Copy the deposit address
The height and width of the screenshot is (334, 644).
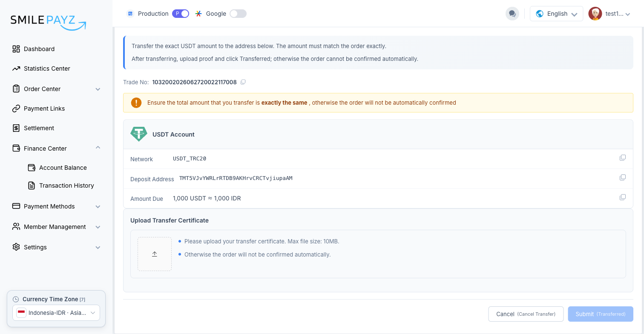pos(623,177)
